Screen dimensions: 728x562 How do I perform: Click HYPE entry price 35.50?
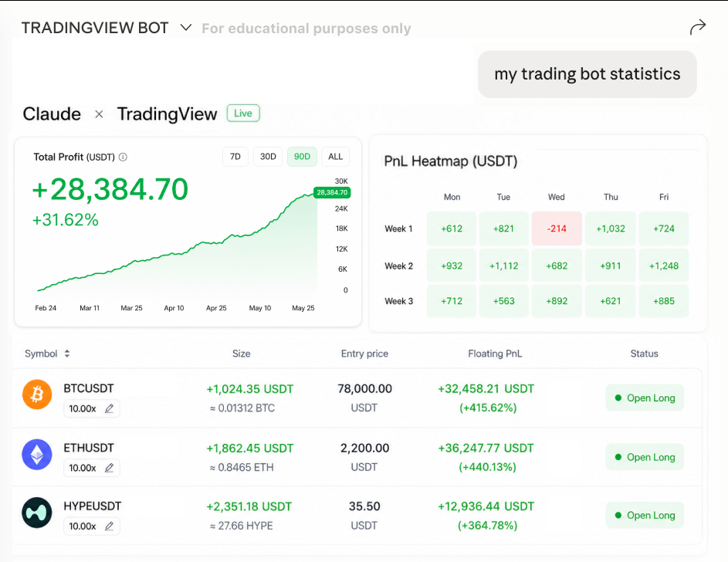(364, 506)
